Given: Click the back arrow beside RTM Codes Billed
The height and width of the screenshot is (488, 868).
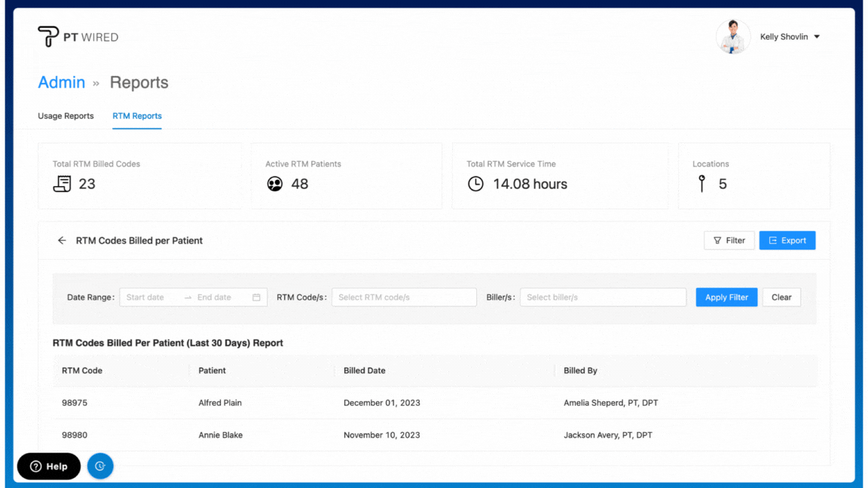Looking at the screenshot, I should pyautogui.click(x=62, y=241).
